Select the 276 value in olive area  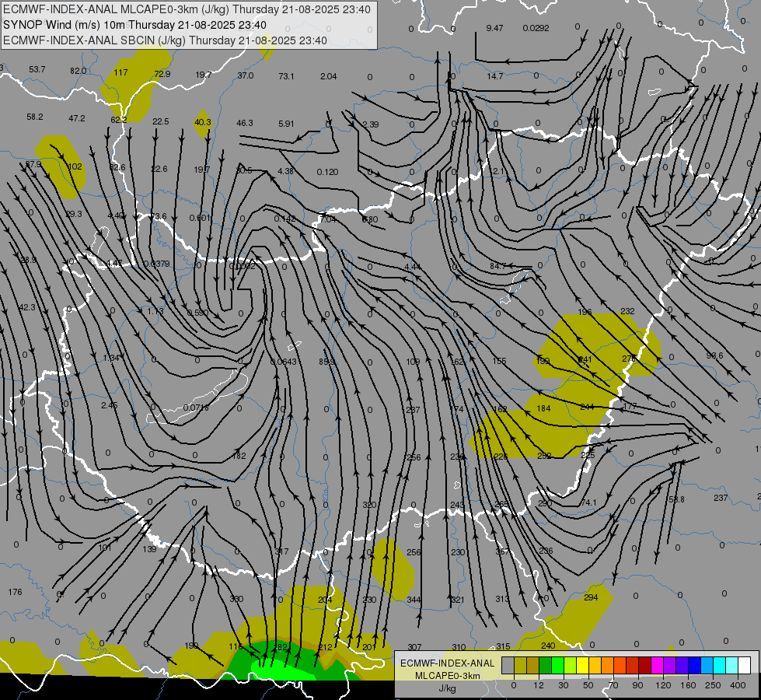coord(629,359)
